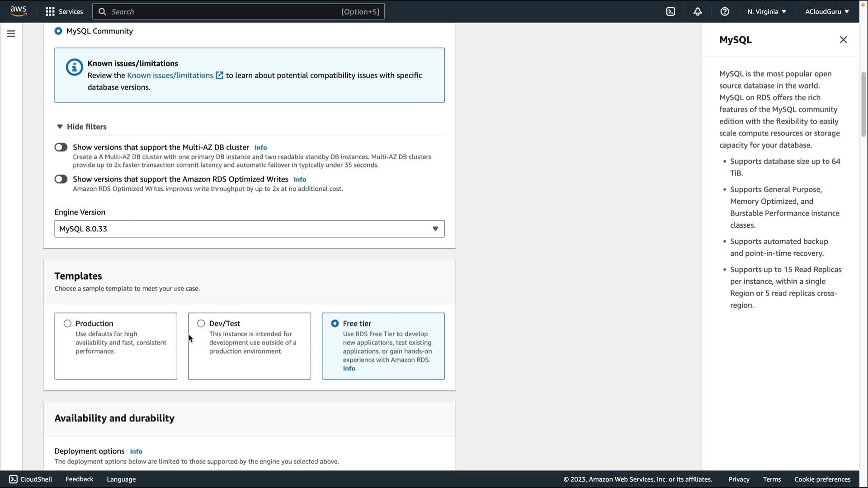Open CloudShell from the top bar icon
Screen dimensions: 868x488
(x=670, y=12)
